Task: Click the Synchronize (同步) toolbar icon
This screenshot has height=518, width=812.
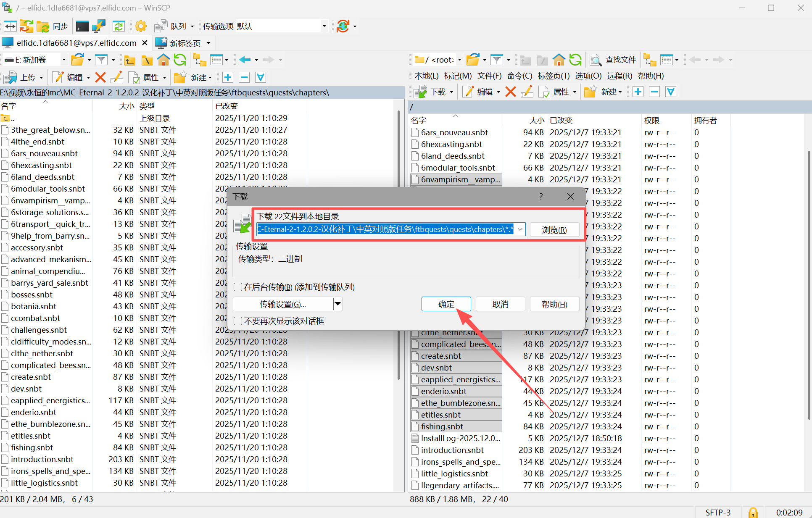Action: click(x=43, y=26)
